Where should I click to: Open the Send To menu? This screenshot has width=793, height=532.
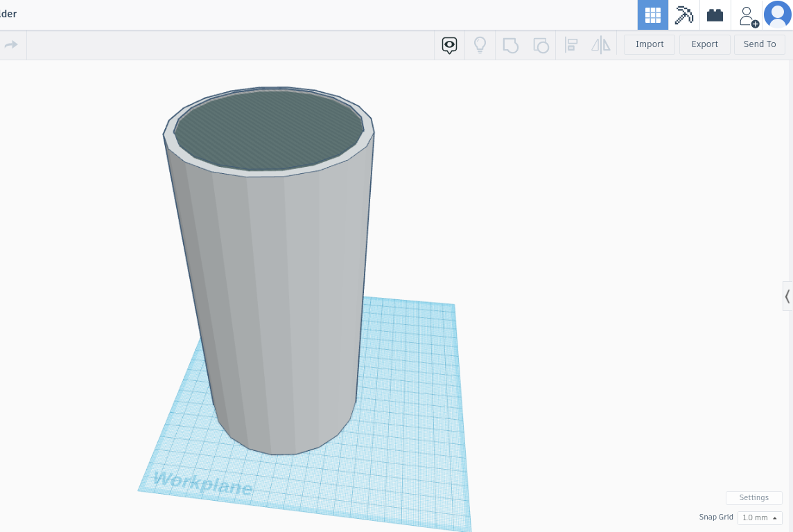click(759, 44)
